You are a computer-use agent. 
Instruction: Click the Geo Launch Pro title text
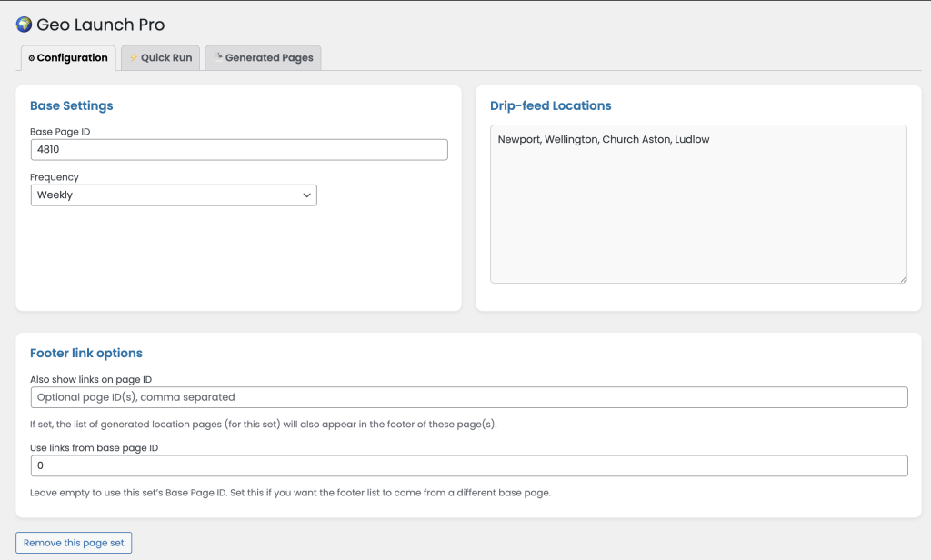click(x=101, y=25)
